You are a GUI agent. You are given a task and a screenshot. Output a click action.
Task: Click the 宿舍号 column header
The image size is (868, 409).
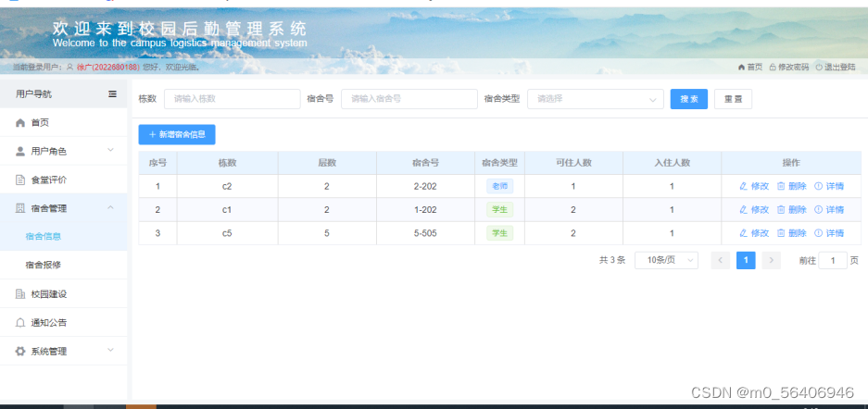coord(426,163)
